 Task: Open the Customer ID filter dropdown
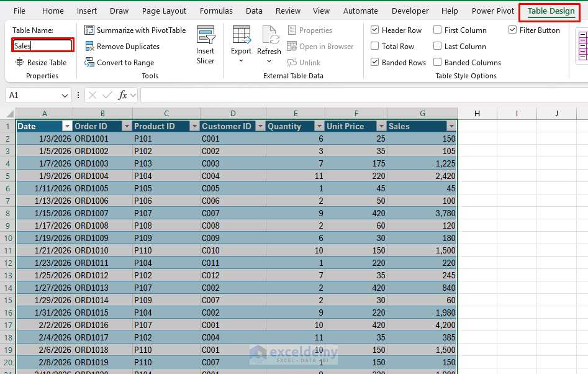pos(260,126)
